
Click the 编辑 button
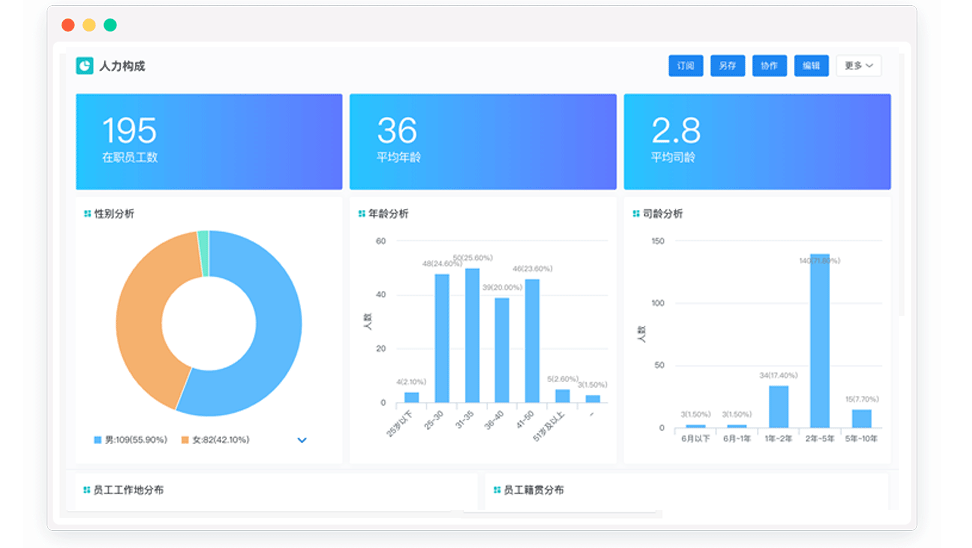811,66
